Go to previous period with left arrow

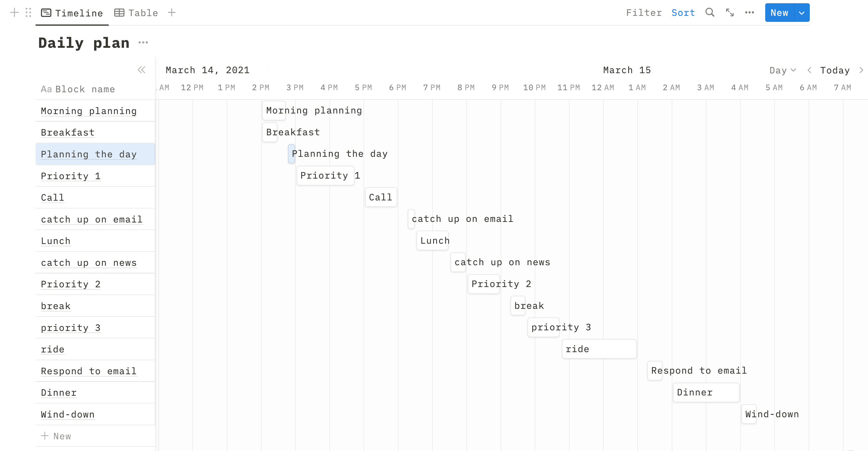point(809,70)
